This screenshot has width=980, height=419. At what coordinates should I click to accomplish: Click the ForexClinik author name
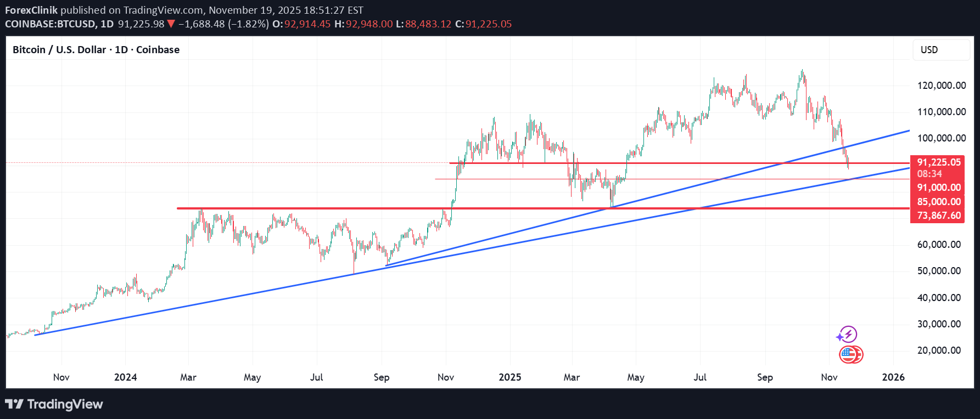coord(31,10)
